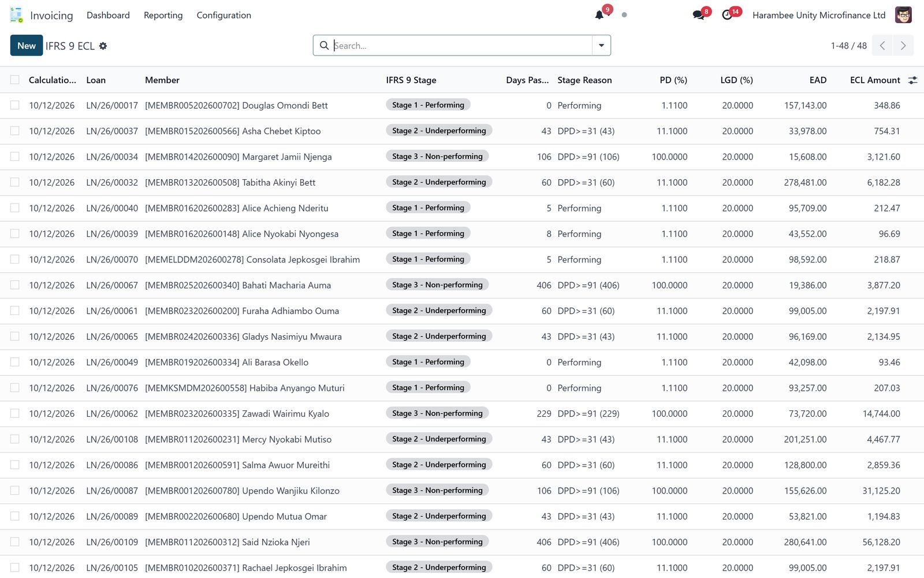Screen dimensions: 924x578
Task: Sort by the PD (%) column header
Action: point(673,80)
